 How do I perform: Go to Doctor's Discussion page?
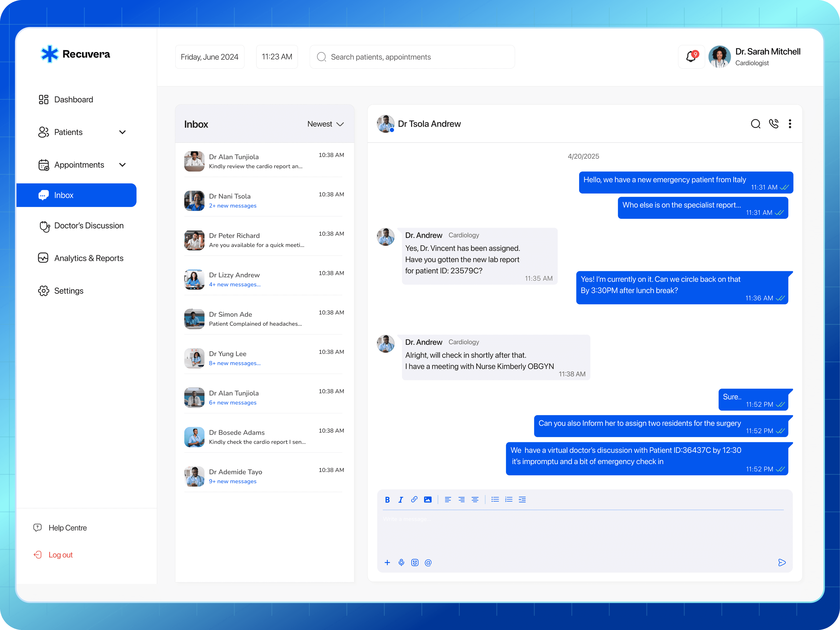tap(89, 226)
